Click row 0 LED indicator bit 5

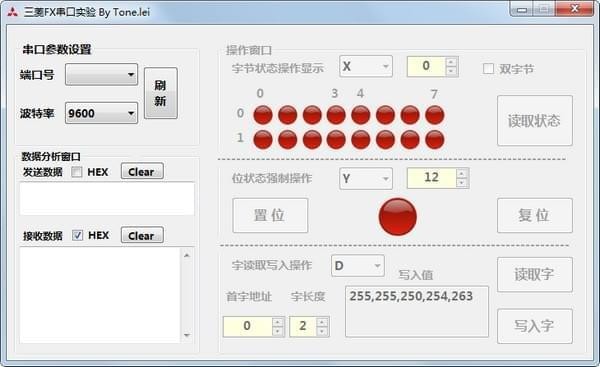385,115
